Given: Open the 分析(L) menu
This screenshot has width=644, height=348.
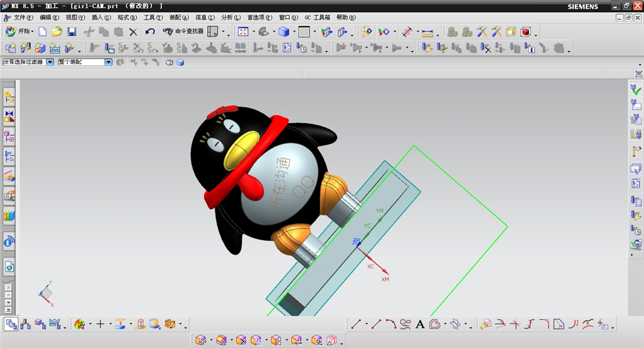Looking at the screenshot, I should (231, 18).
